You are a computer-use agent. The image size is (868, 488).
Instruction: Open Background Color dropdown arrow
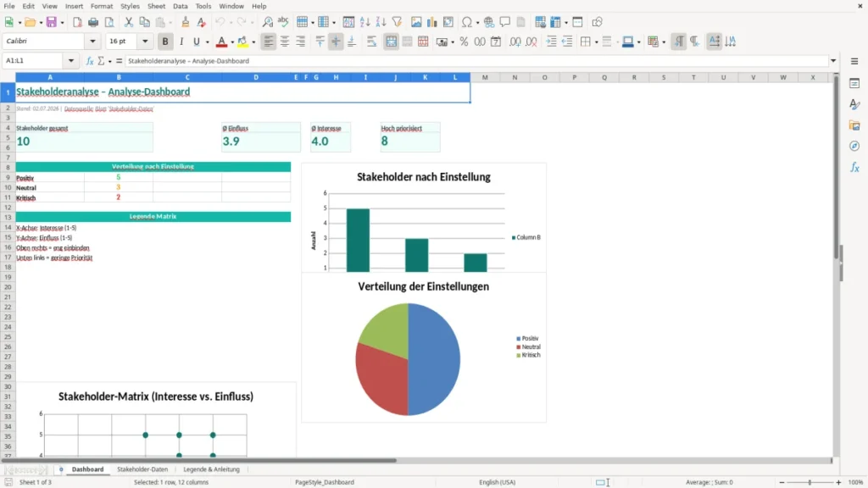click(253, 42)
